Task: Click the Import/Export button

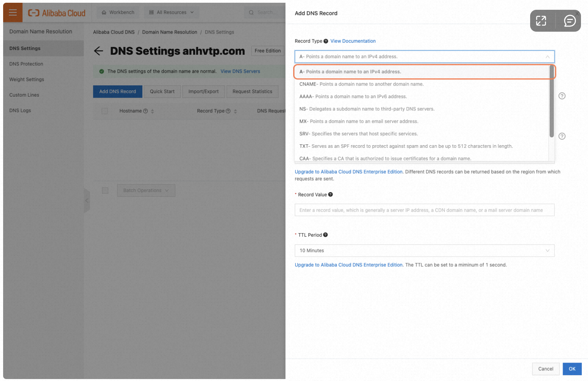Action: (x=203, y=92)
